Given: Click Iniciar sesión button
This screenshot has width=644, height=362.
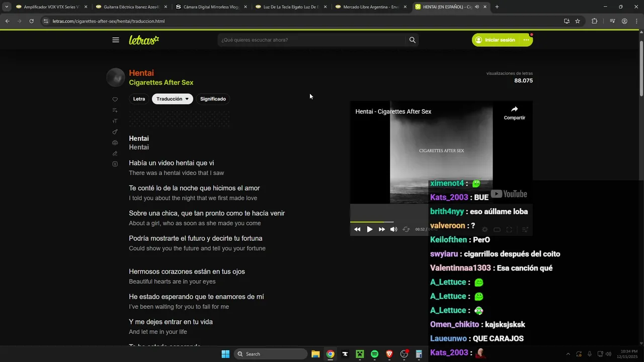Looking at the screenshot, I should coord(496,40).
